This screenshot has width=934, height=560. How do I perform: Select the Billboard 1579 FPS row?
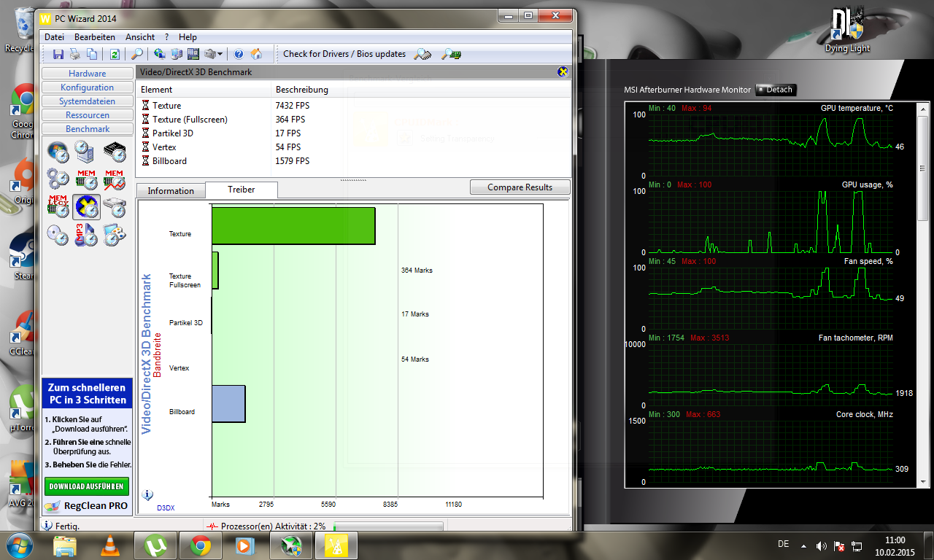pyautogui.click(x=353, y=161)
